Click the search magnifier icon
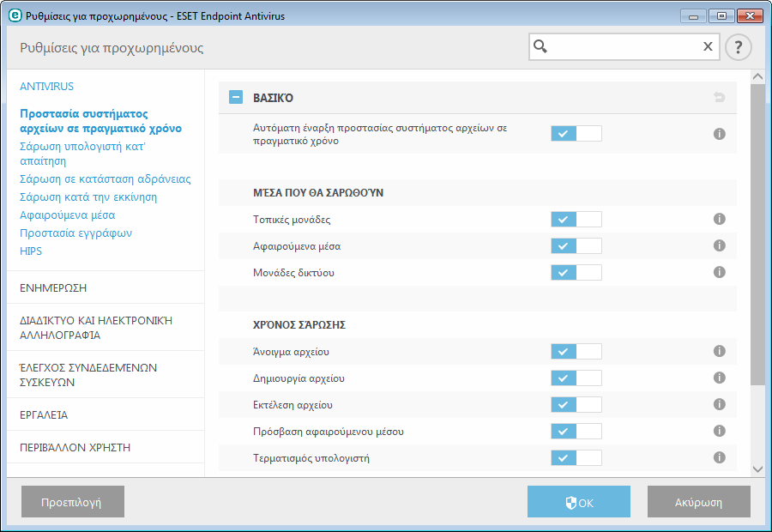This screenshot has width=772, height=532. [540, 46]
